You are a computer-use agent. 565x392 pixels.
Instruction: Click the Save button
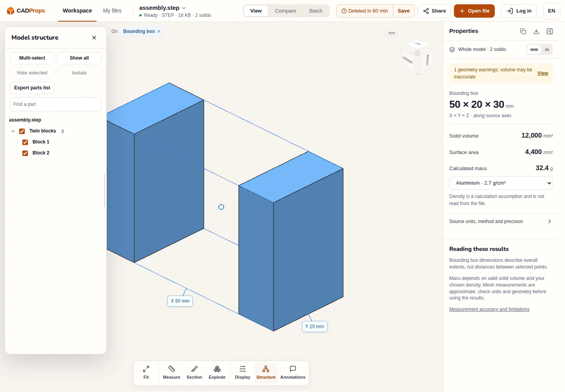pyautogui.click(x=403, y=11)
